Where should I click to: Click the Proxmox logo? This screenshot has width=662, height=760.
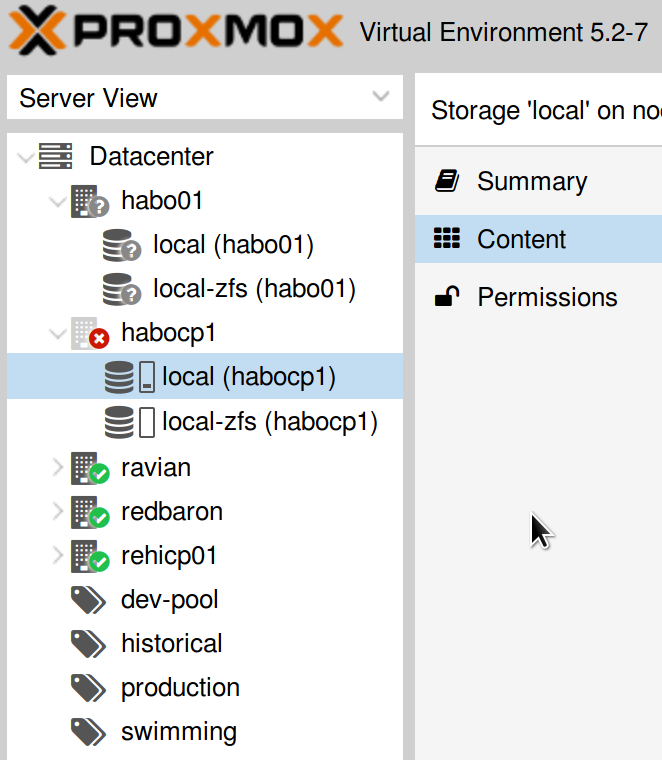click(x=175, y=31)
